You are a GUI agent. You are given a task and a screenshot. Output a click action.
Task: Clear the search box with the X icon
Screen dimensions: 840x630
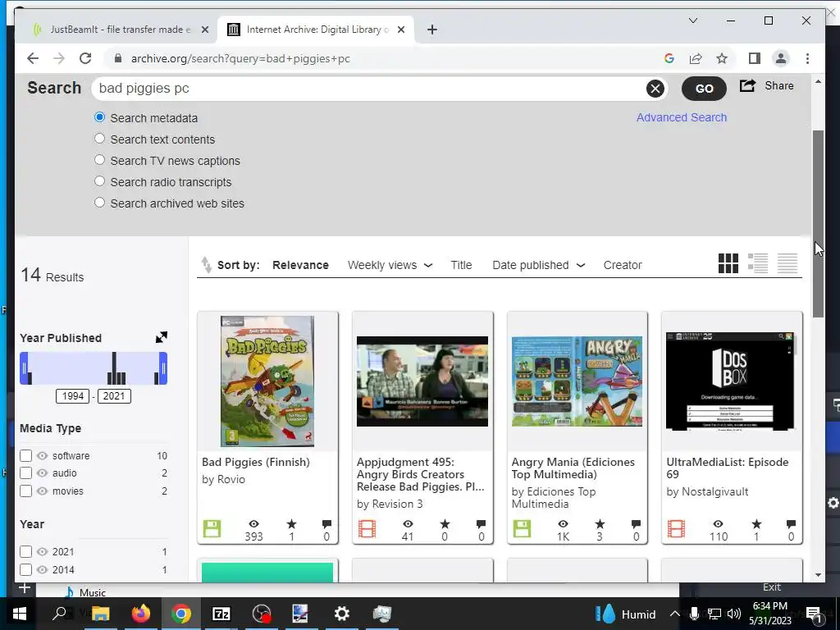point(655,89)
